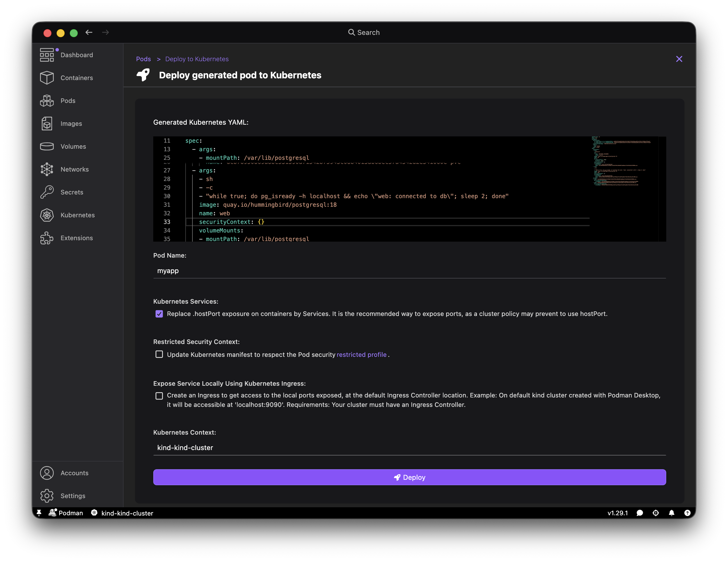Close the deploy page with the X
728x561 pixels.
(679, 59)
